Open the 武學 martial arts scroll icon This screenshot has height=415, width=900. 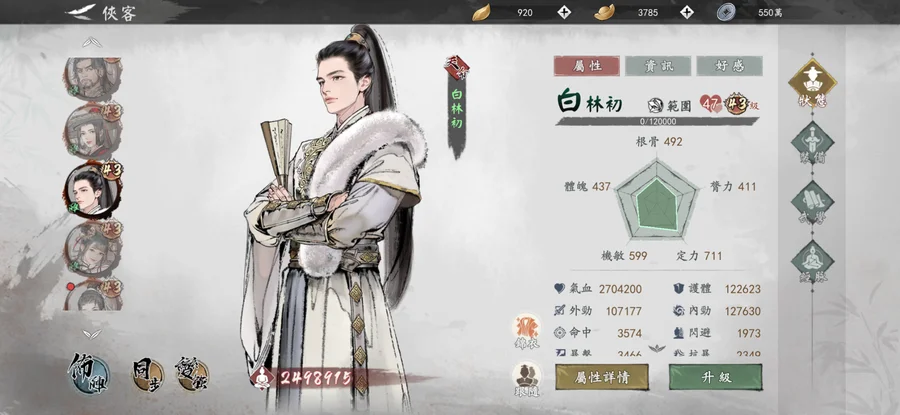812,203
